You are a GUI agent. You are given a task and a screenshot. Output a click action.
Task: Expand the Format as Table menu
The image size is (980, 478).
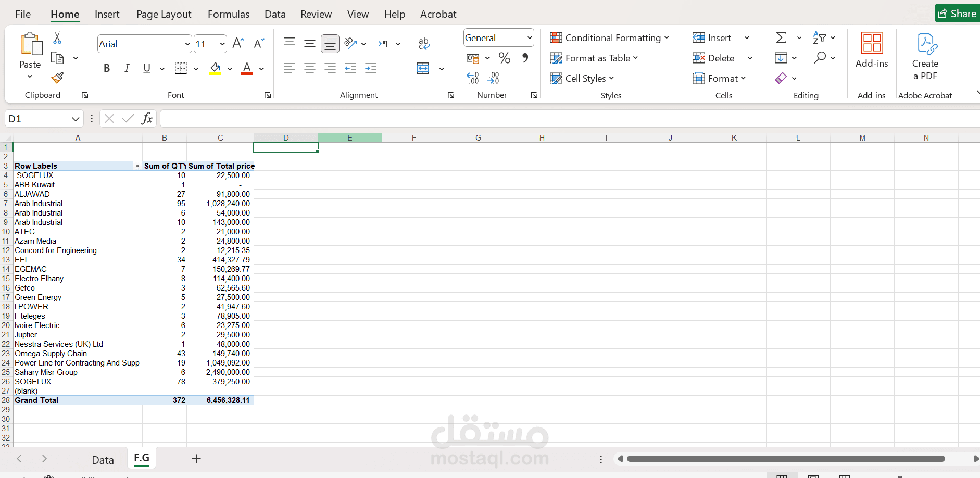[594, 58]
